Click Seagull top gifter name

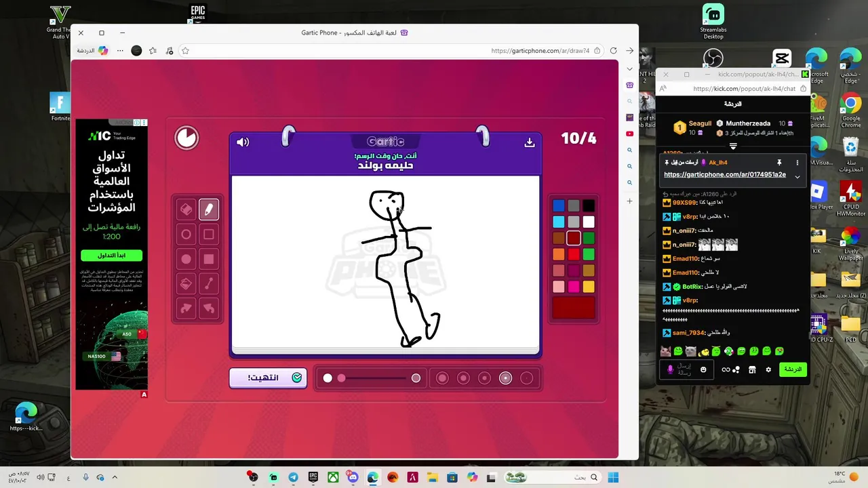(700, 123)
